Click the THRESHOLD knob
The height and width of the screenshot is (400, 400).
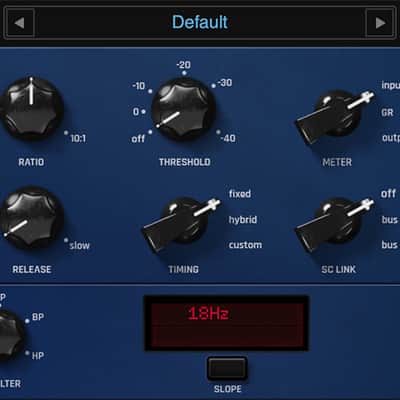[x=183, y=109]
